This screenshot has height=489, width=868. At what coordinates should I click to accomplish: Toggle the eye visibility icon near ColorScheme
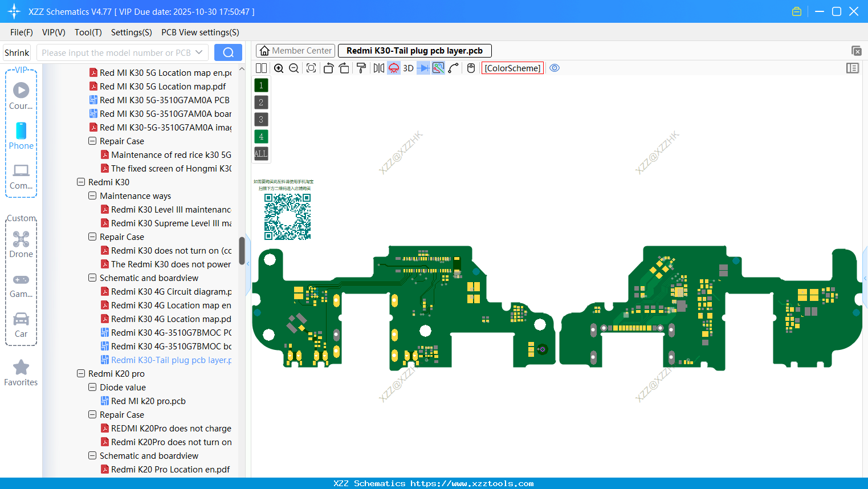click(555, 68)
